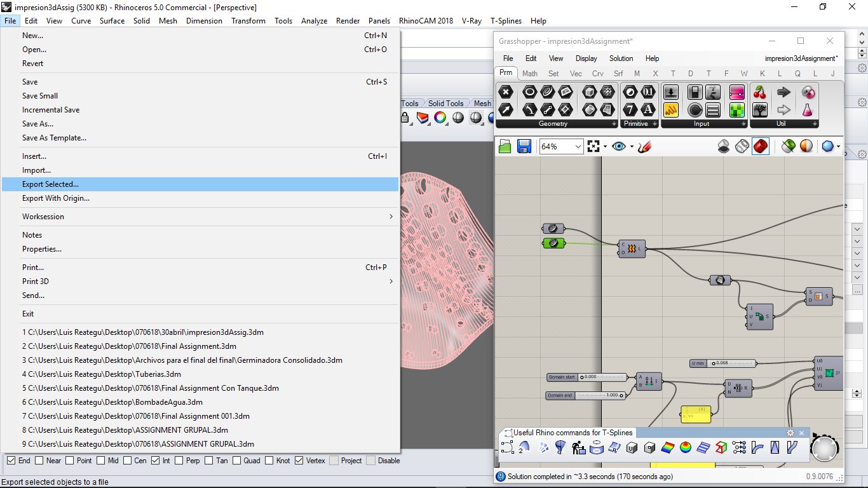Open the 64% zoom level dropdown
The image size is (868, 488).
point(578,147)
